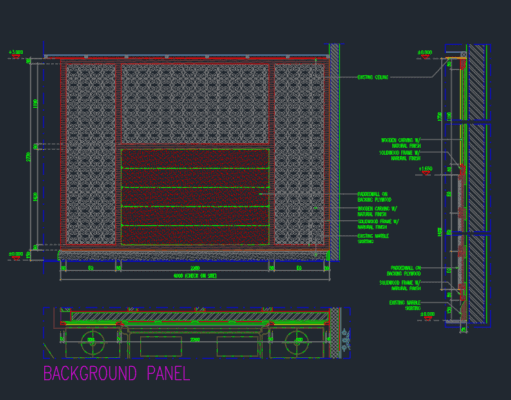Click EXISTING MARBLE SKIRTING note beside elevation
The image size is (511, 400).
tap(373, 238)
